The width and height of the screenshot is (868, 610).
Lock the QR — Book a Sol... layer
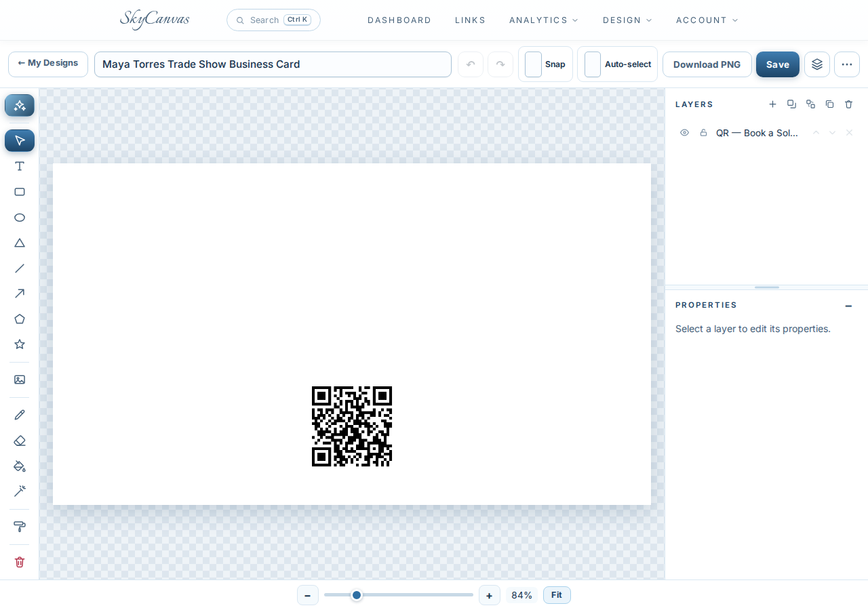[703, 133]
